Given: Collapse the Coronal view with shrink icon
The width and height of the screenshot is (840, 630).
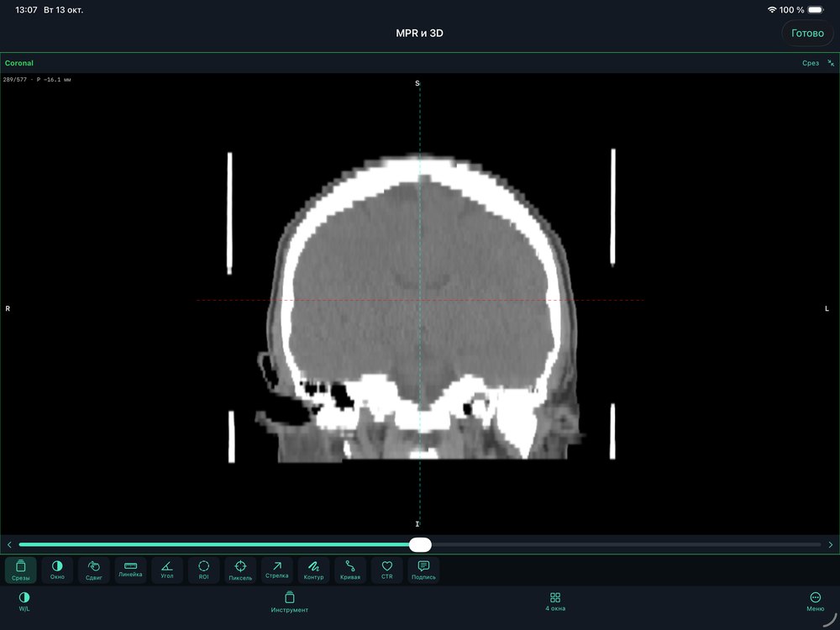Looking at the screenshot, I should (831, 63).
